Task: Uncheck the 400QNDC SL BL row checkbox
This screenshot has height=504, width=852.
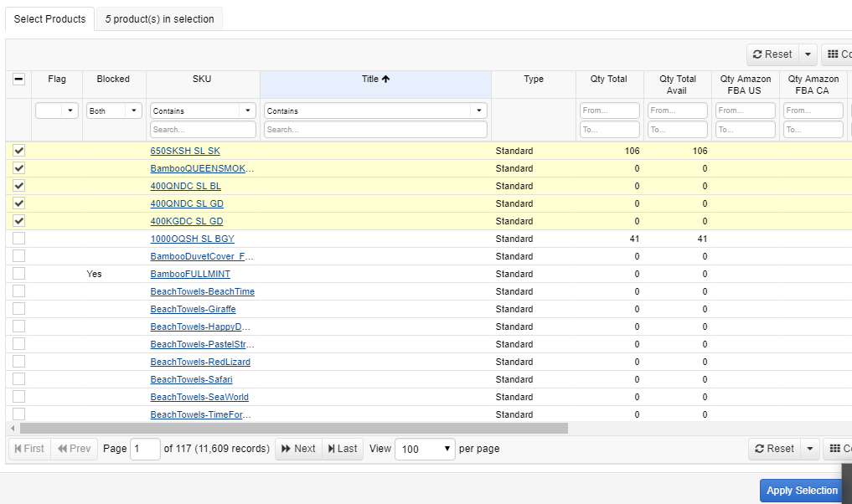Action: coord(18,186)
